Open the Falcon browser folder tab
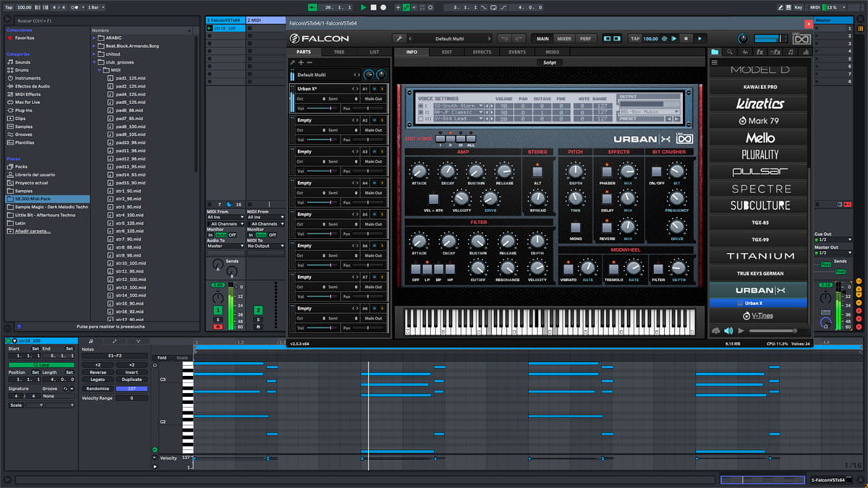The image size is (868, 488). click(715, 52)
